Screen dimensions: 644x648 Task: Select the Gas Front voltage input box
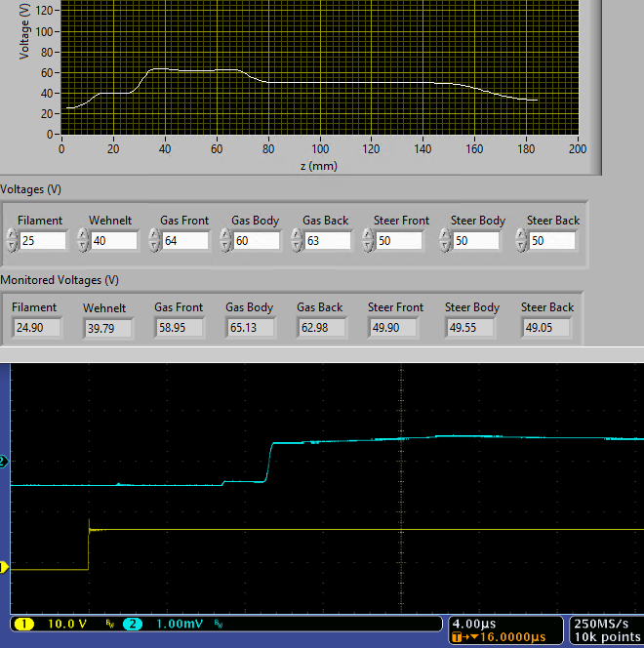pos(185,241)
